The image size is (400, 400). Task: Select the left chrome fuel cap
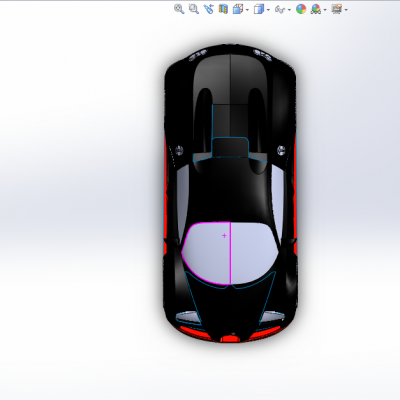pos(179,150)
